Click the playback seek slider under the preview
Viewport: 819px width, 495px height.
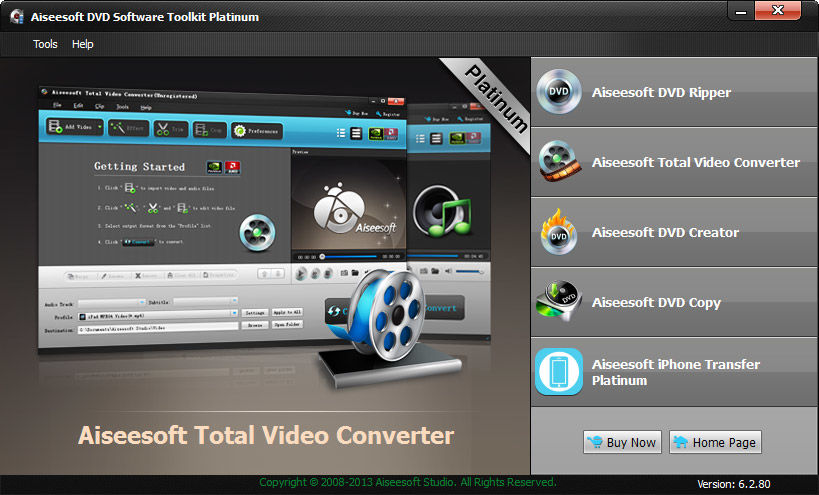350,256
